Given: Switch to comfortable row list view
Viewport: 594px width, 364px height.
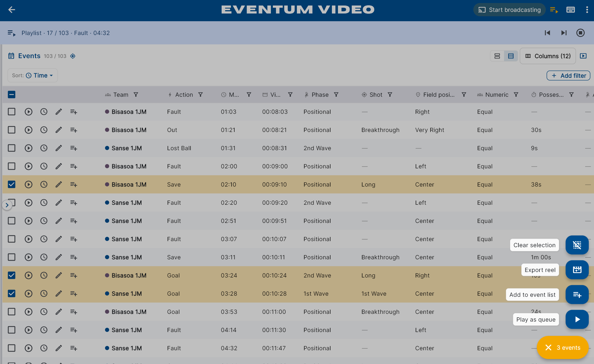Looking at the screenshot, I should (497, 56).
